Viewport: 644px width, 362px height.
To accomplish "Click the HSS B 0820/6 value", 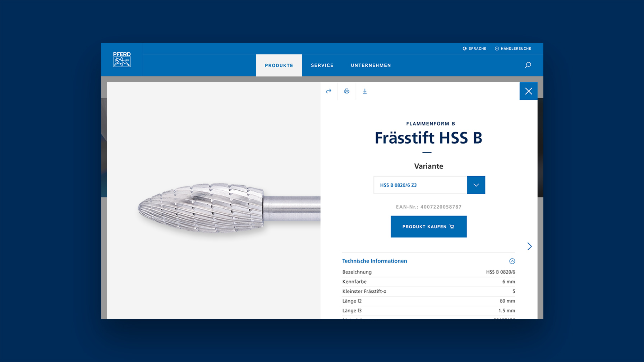I will point(501,272).
